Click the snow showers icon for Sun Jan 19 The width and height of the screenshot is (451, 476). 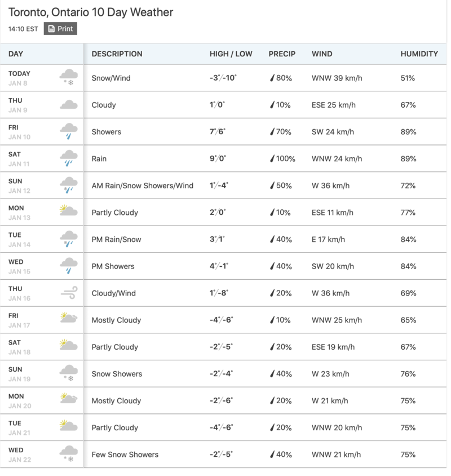pos(69,373)
